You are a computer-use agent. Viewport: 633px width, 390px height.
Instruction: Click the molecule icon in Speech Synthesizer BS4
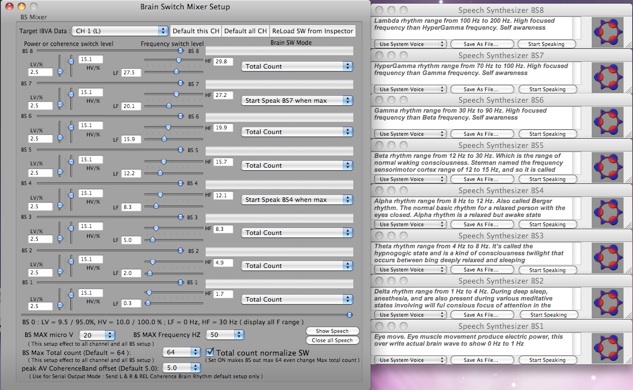click(x=608, y=212)
